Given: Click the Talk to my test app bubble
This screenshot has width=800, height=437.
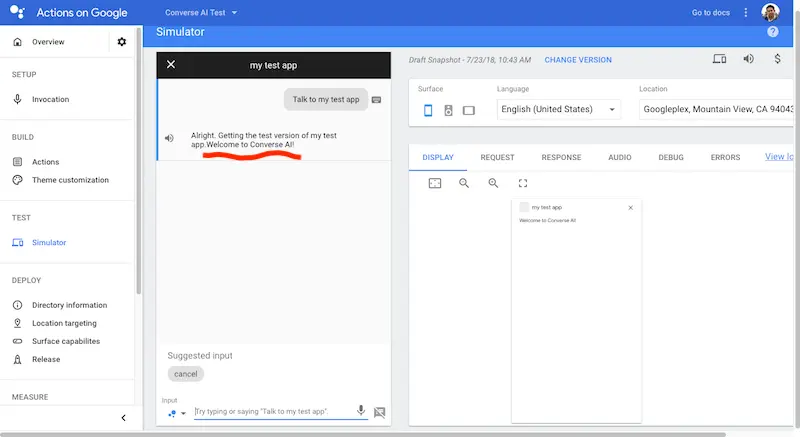Looking at the screenshot, I should 326,99.
